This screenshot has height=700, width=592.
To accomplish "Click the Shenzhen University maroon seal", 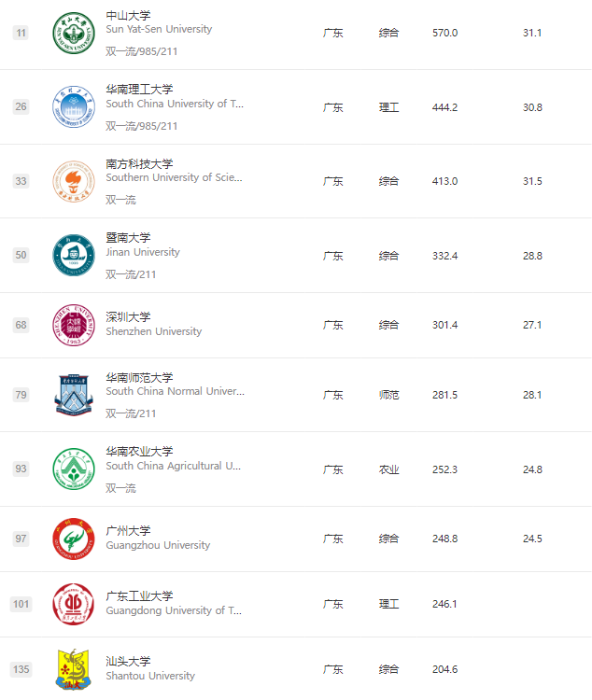I will click(74, 325).
